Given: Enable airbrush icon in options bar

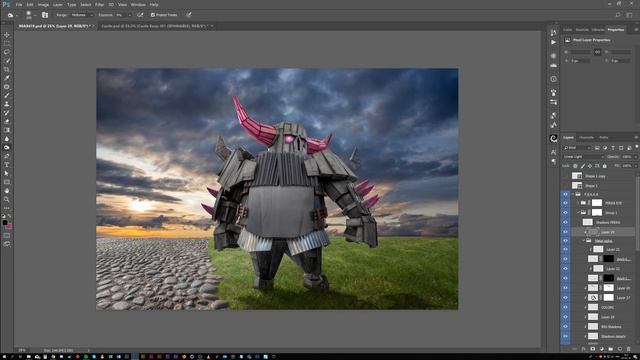Looking at the screenshot, I should [x=140, y=15].
